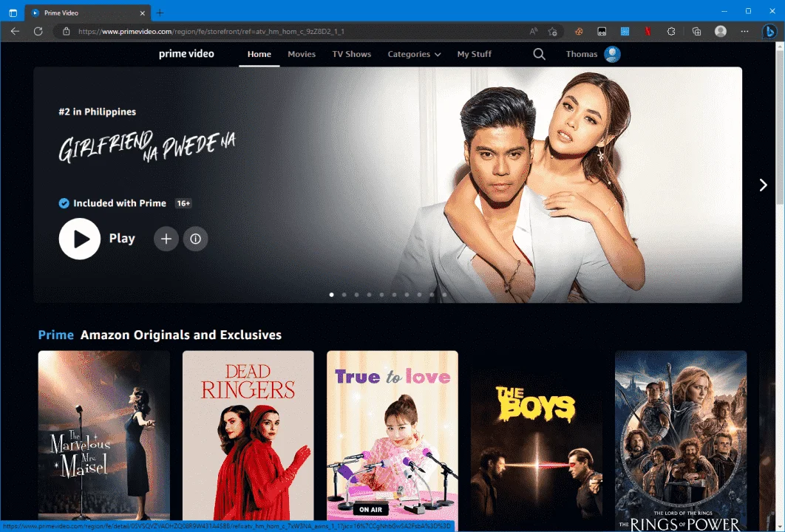Open Amazon Originals and Exclusives heading

pyautogui.click(x=181, y=335)
